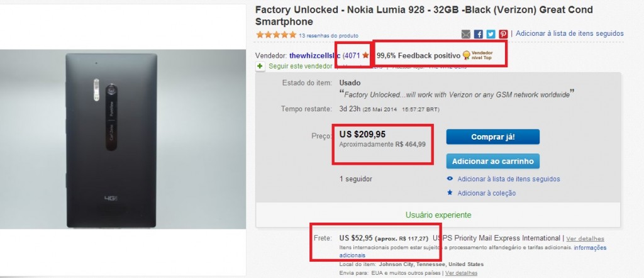Click the orange seller feedback star

365,56
